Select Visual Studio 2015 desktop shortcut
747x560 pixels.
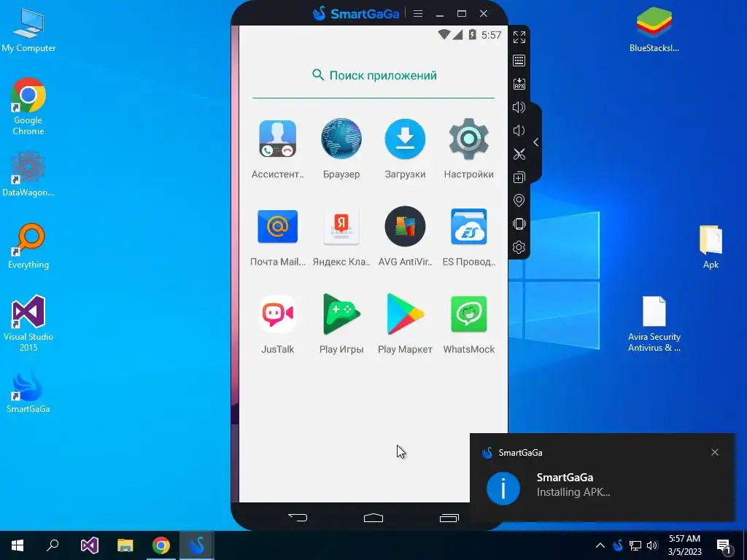[28, 324]
